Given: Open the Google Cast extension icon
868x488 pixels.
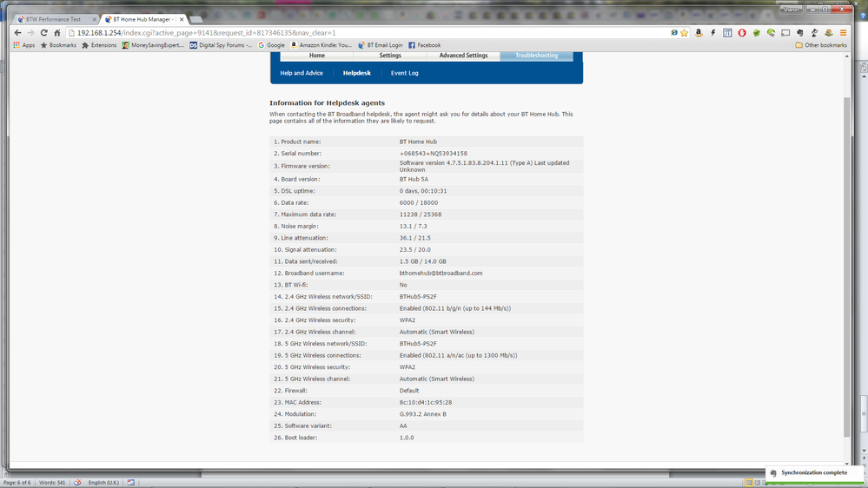Looking at the screenshot, I should click(x=785, y=33).
